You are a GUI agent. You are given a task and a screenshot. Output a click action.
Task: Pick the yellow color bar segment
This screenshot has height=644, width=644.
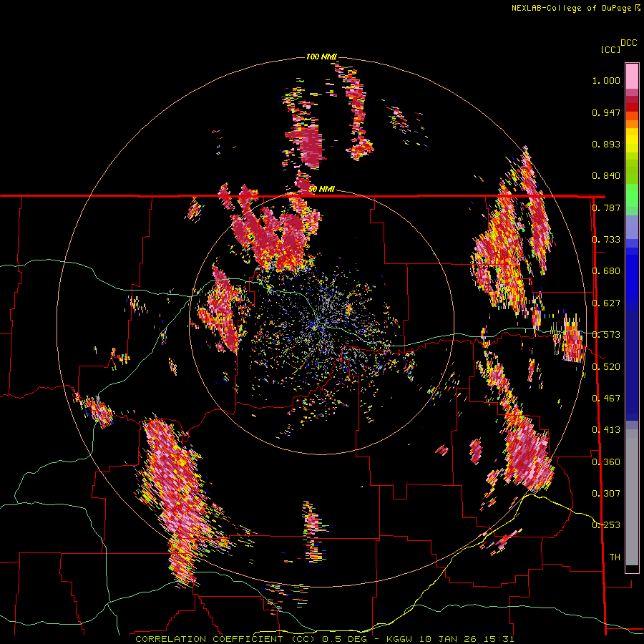pos(632,141)
